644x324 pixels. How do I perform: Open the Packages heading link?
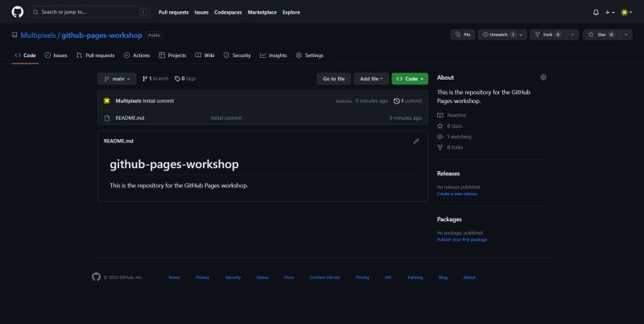[x=449, y=219]
